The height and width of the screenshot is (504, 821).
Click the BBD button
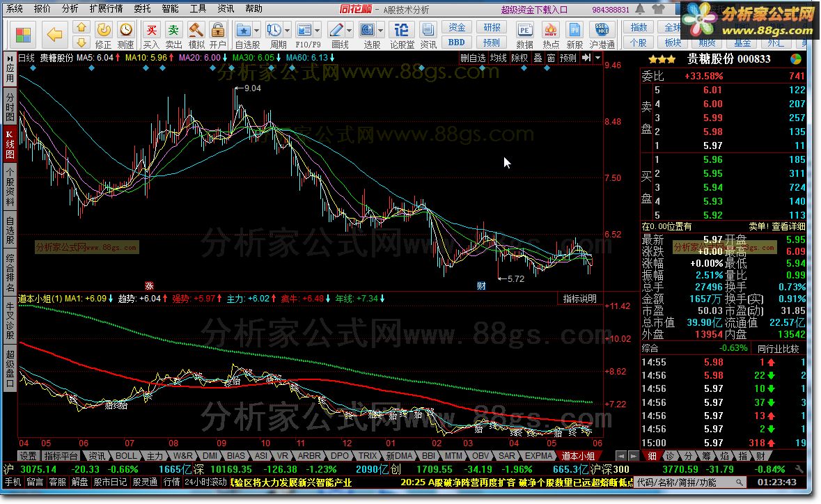(457, 42)
